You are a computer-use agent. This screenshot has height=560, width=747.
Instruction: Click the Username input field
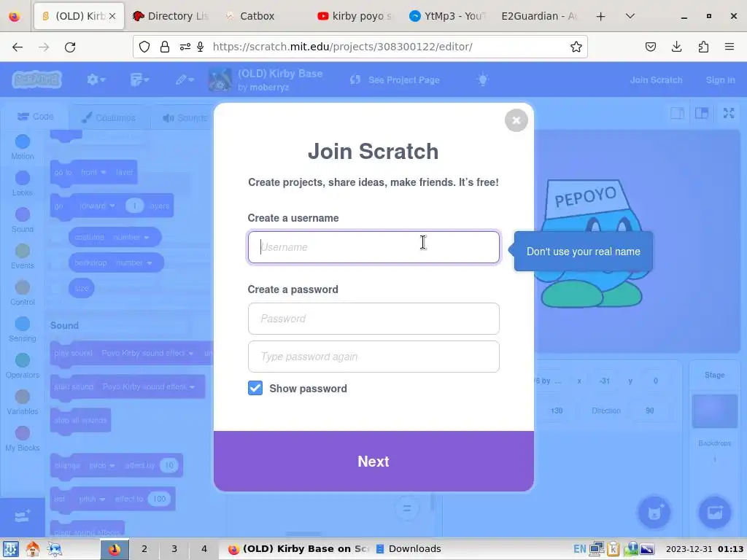click(x=373, y=247)
